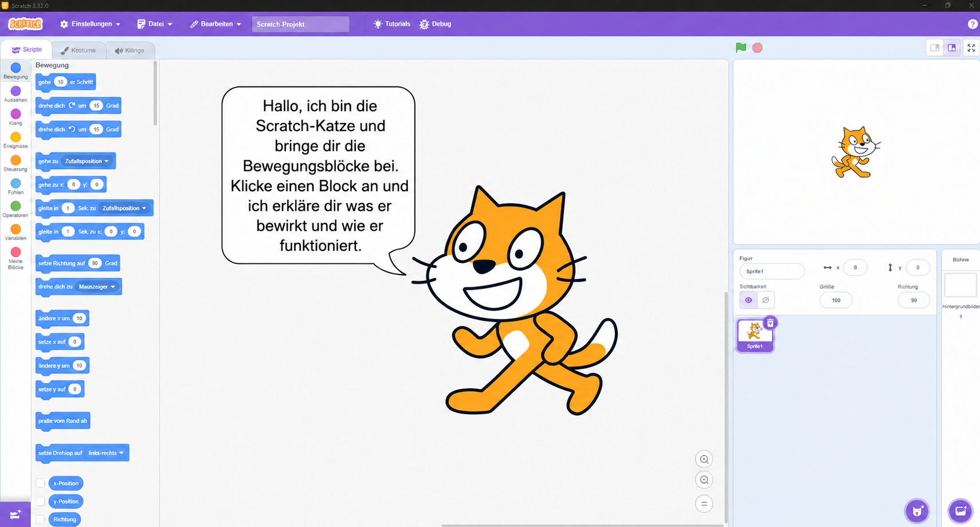Click the y-Position reporter block
980x527 pixels.
[x=66, y=502]
